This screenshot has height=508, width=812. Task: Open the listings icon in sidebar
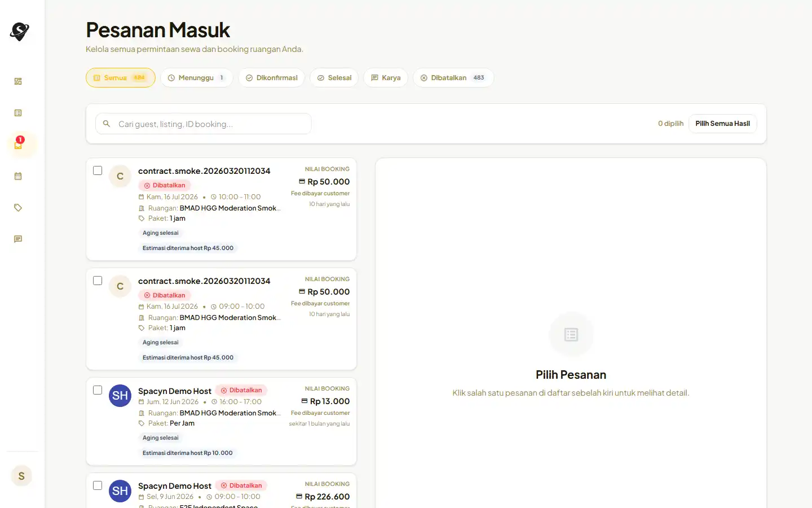pyautogui.click(x=18, y=113)
